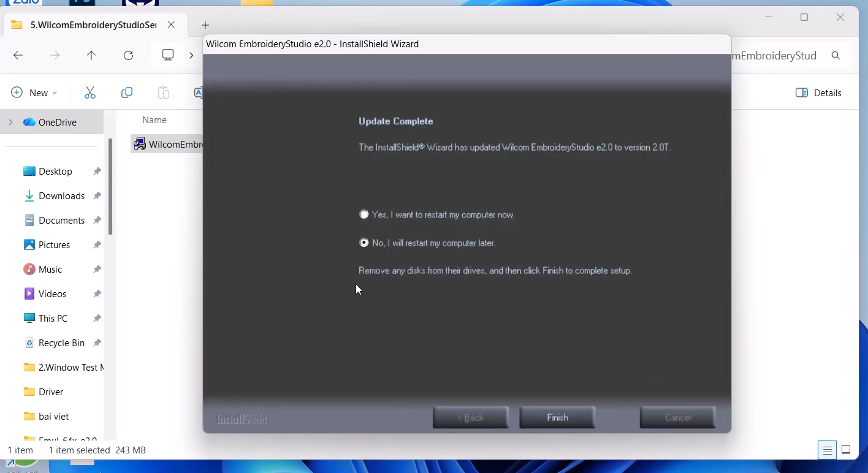868x473 pixels.
Task: Click the navigation pane vertical scrollbar
Action: [x=110, y=187]
